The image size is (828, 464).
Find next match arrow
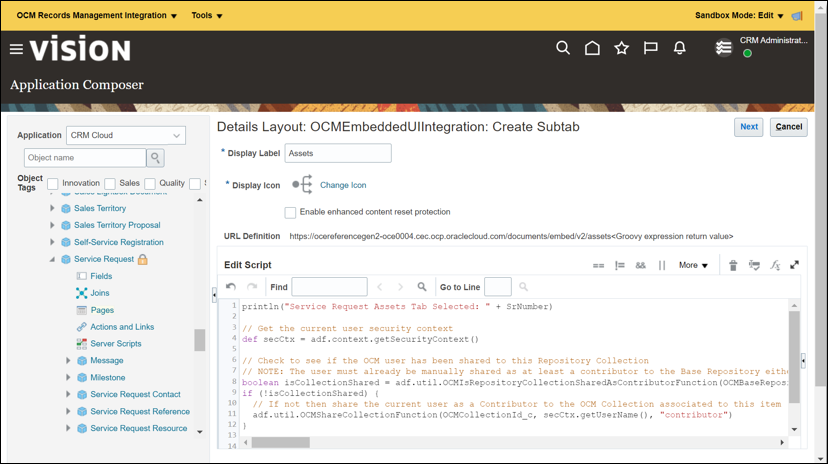point(400,287)
